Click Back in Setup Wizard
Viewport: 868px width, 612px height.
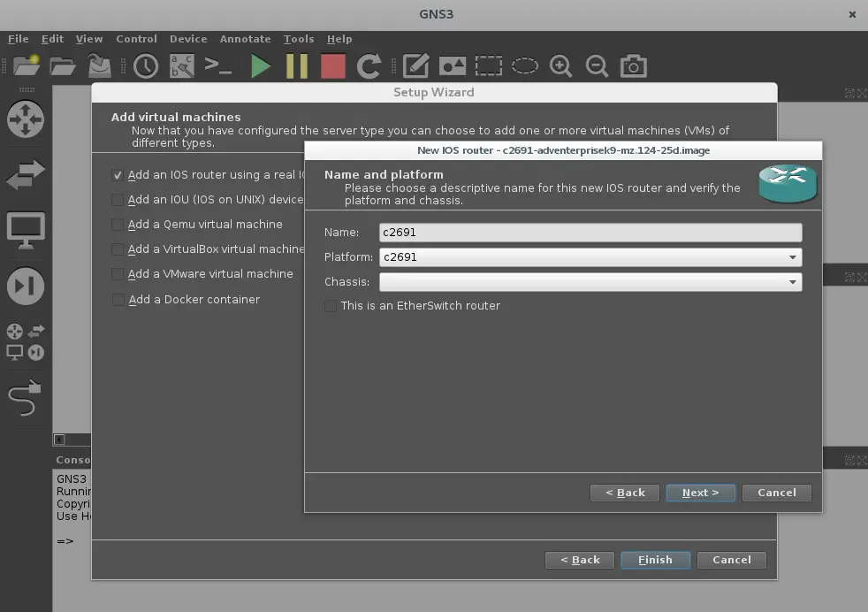(x=580, y=560)
